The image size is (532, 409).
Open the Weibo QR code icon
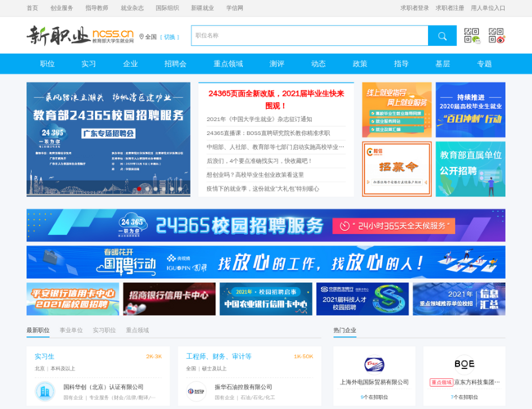click(x=497, y=36)
